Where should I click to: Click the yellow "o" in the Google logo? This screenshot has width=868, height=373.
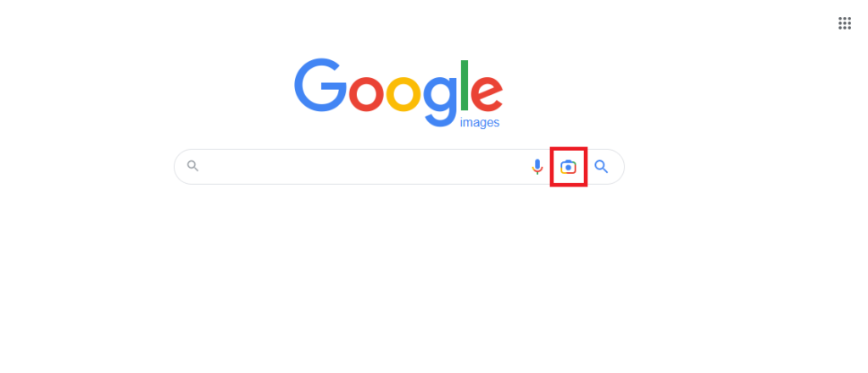click(403, 93)
